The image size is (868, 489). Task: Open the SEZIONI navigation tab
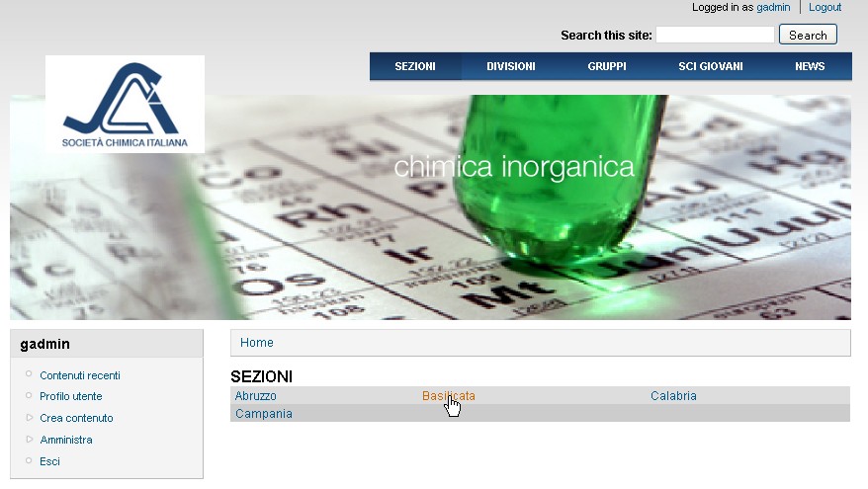415,66
